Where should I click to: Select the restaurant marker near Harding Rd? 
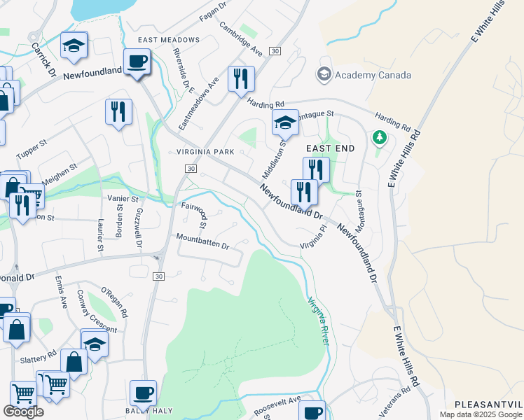click(x=241, y=80)
